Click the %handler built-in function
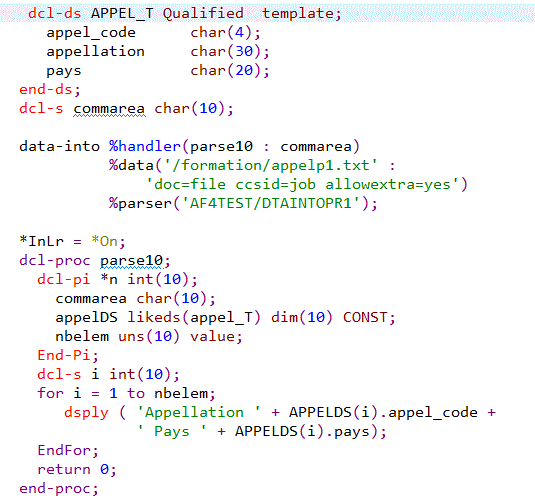Screen dimensions: 535x501 (x=145, y=147)
